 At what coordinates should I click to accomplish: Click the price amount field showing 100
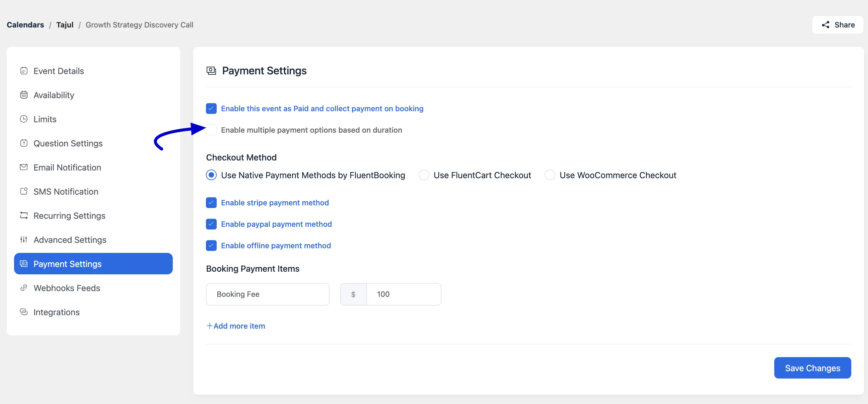pyautogui.click(x=404, y=294)
